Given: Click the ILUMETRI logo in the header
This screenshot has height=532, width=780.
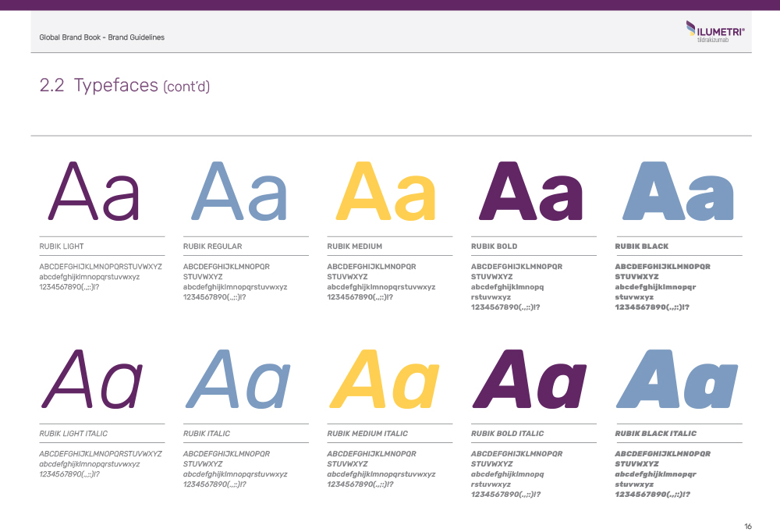Looking at the screenshot, I should [x=714, y=32].
